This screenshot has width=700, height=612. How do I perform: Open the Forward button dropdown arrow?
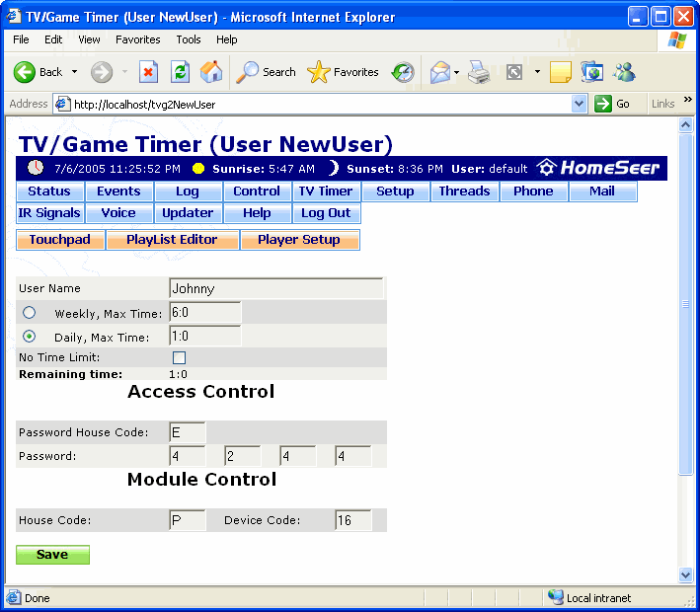coord(124,72)
